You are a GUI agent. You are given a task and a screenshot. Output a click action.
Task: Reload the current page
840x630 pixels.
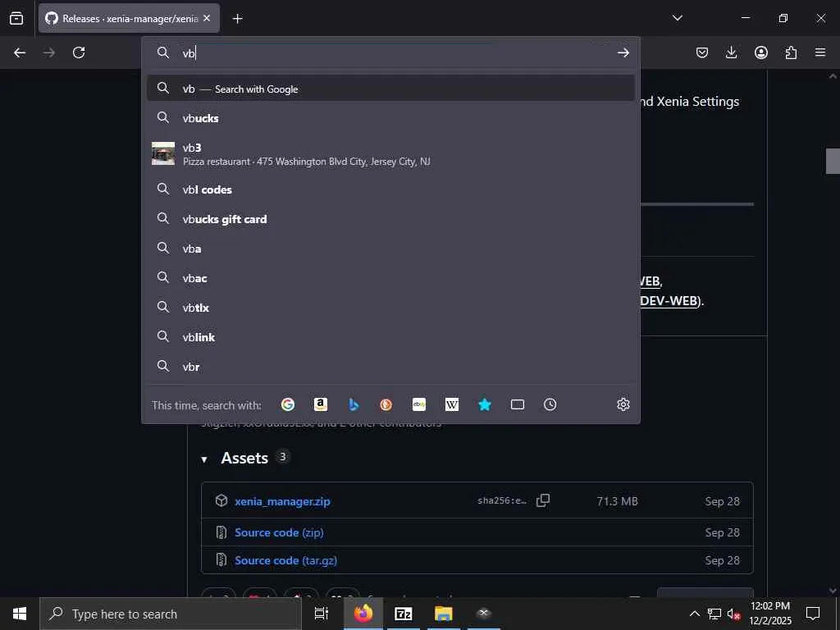click(79, 52)
